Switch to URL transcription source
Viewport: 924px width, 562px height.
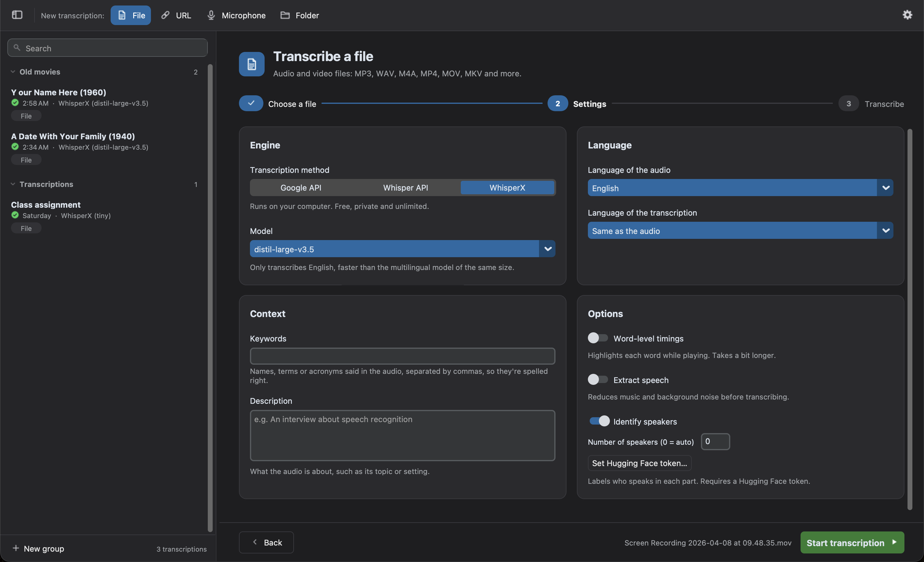176,15
